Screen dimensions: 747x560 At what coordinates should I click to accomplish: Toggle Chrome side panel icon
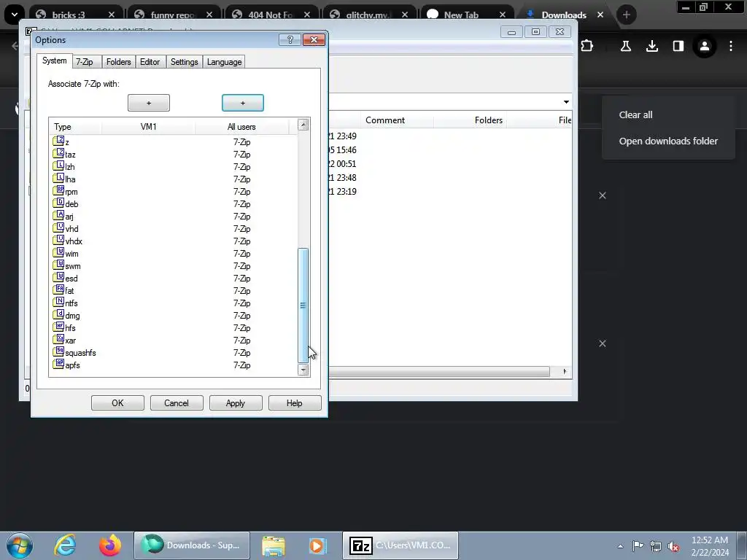click(x=678, y=46)
